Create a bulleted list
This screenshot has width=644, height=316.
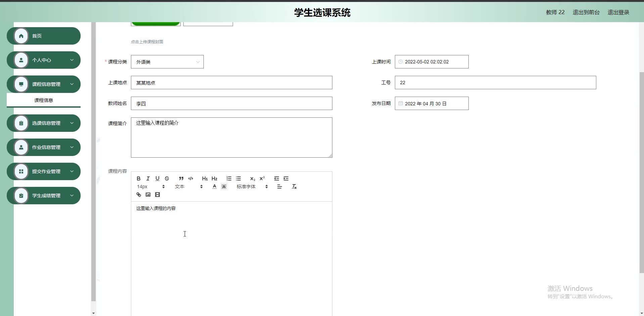pyautogui.click(x=238, y=178)
